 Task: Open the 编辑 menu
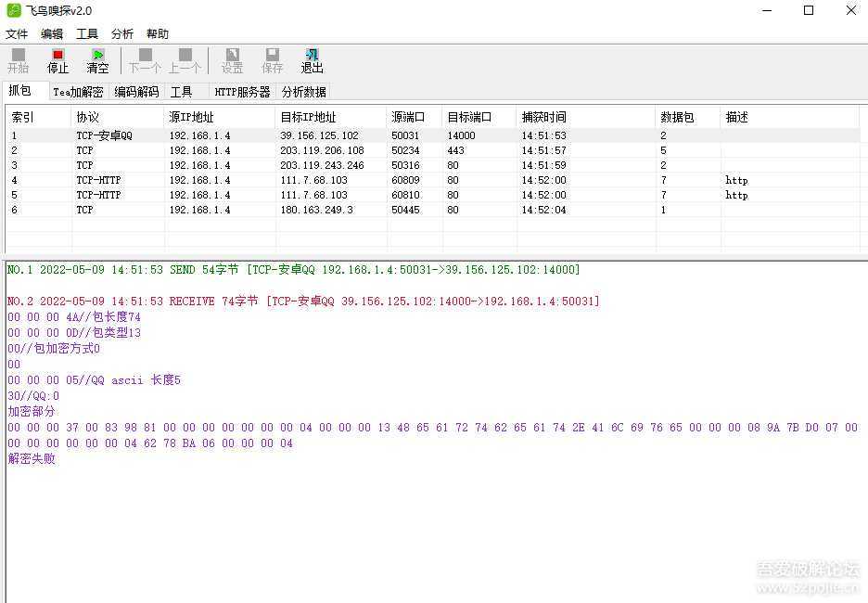click(52, 34)
